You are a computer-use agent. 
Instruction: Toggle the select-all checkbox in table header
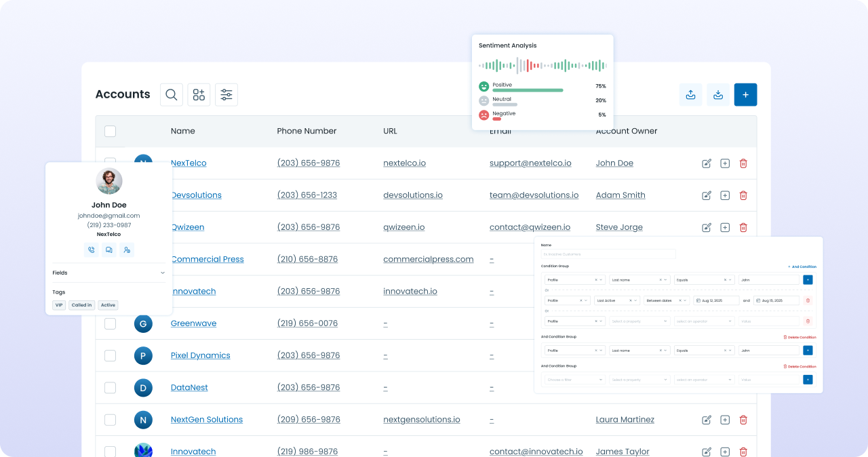coord(111,132)
